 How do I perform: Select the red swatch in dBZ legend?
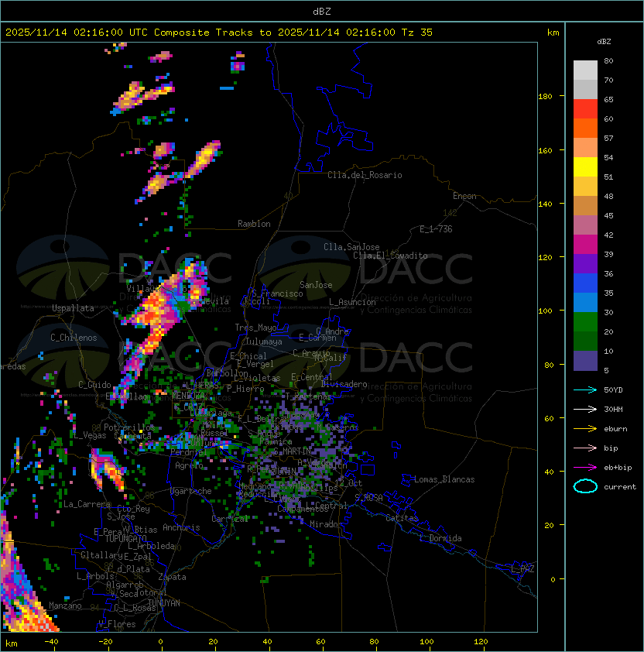[x=585, y=109]
